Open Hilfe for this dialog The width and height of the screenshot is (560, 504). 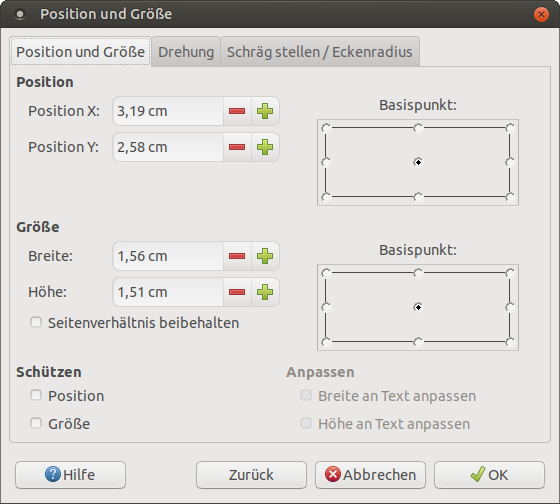(x=70, y=475)
